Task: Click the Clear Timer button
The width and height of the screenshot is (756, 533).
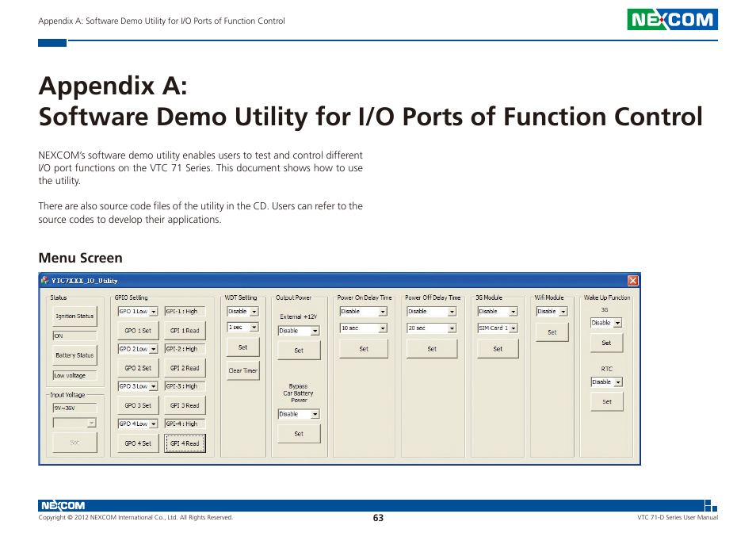Action: tap(243, 371)
